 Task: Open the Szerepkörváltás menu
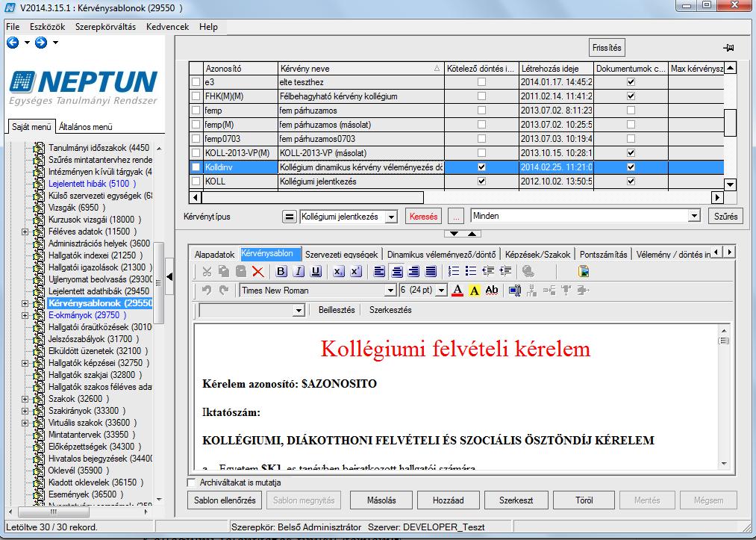tap(105, 27)
